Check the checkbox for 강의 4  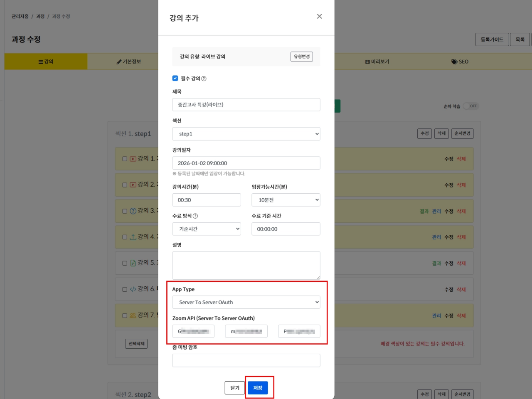tap(125, 237)
